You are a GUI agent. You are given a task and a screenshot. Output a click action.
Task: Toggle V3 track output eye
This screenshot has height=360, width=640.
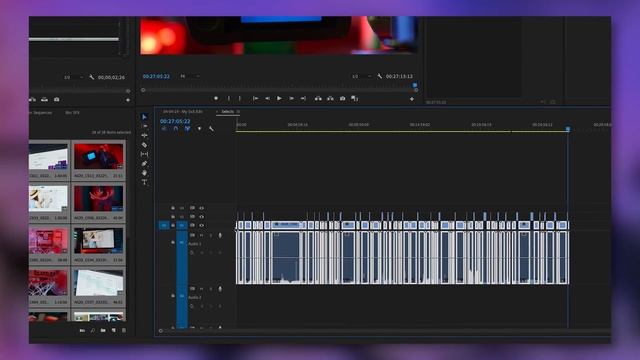[x=201, y=208]
